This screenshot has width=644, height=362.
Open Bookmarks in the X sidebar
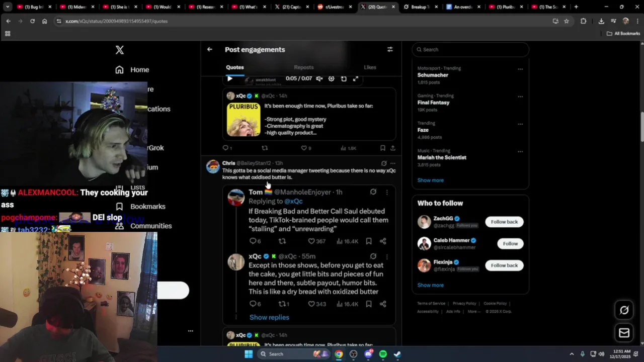pyautogui.click(x=140, y=207)
